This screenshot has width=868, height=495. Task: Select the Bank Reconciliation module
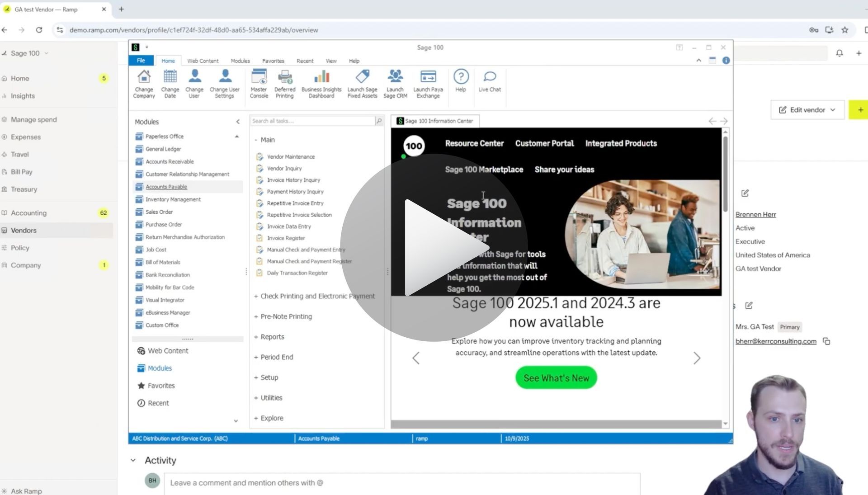pyautogui.click(x=167, y=275)
